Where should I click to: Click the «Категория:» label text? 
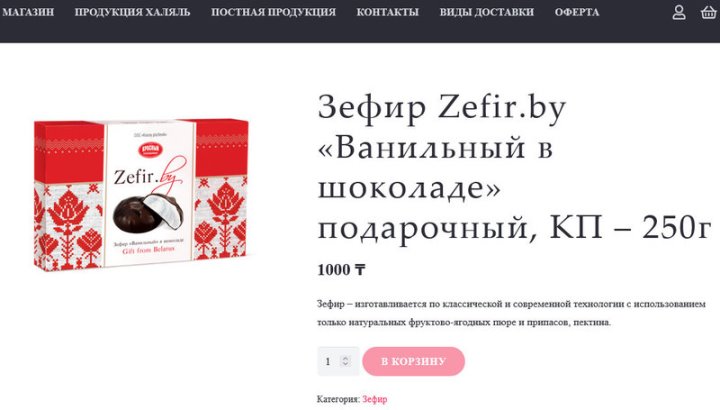338,399
